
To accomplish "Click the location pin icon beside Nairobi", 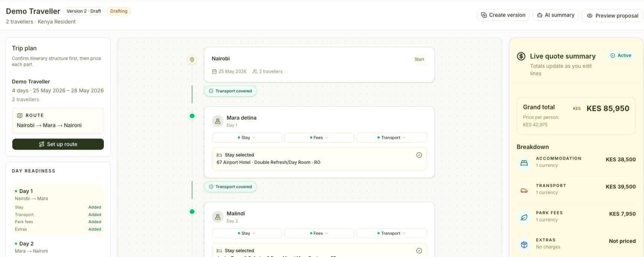I will coord(192,60).
